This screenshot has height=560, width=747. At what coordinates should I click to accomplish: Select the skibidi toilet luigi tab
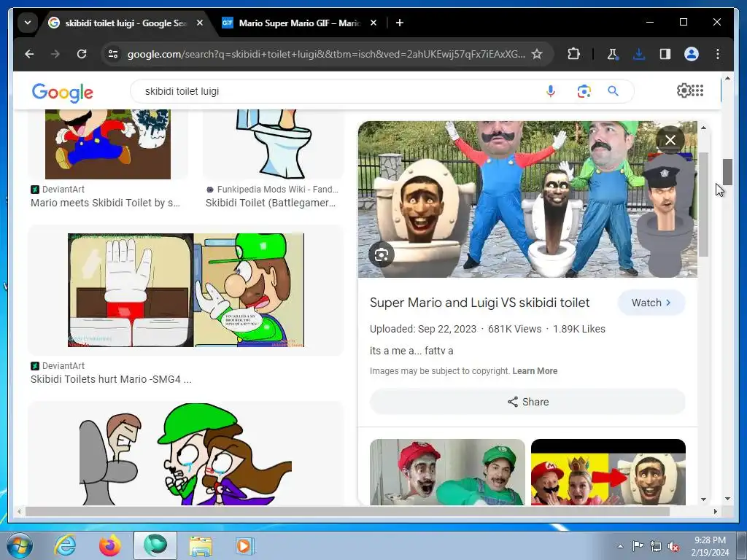125,23
